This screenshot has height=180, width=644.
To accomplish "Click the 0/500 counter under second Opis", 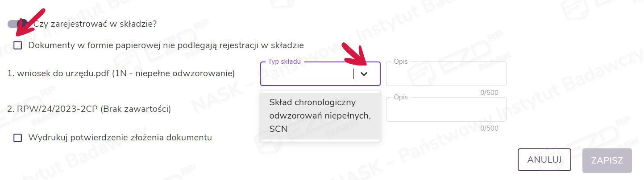I will (489, 128).
